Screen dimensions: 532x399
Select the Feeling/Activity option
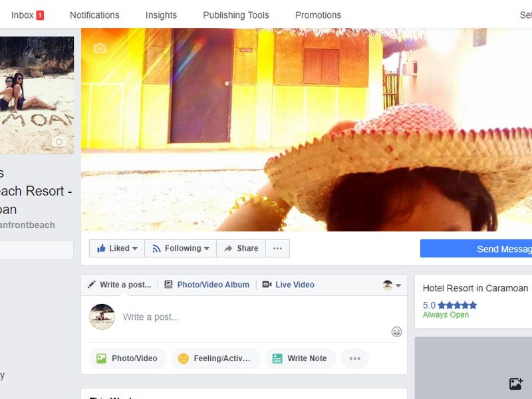[x=215, y=358]
